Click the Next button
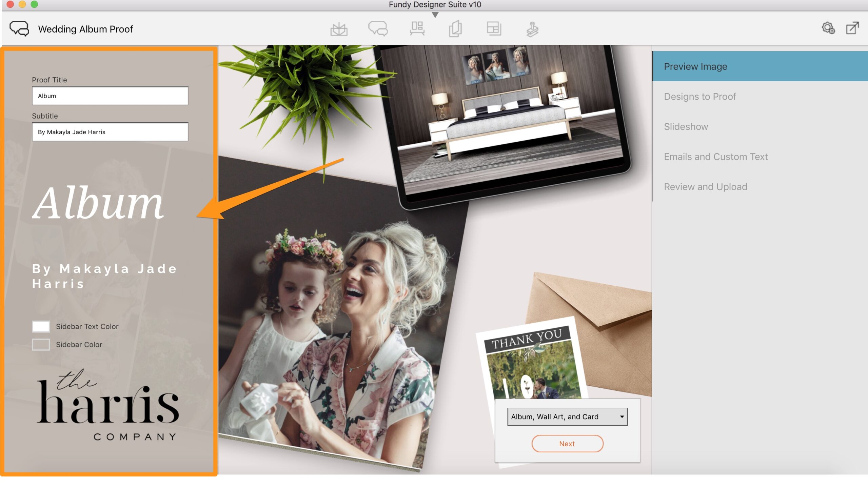The height and width of the screenshot is (489, 868). 567,444
